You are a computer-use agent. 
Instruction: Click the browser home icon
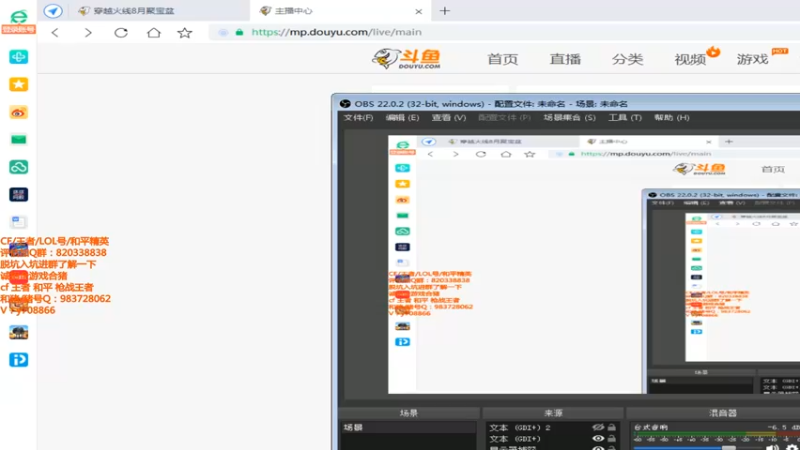tap(154, 33)
